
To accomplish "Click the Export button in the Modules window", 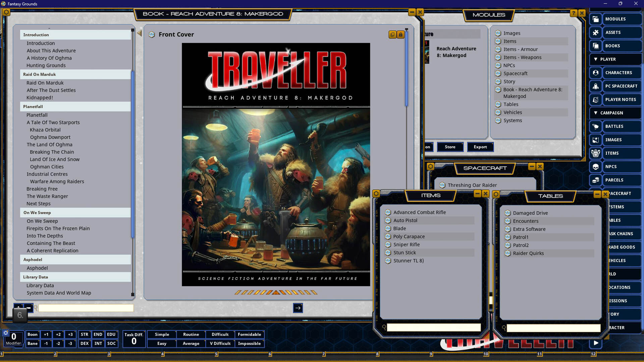I will point(480,147).
